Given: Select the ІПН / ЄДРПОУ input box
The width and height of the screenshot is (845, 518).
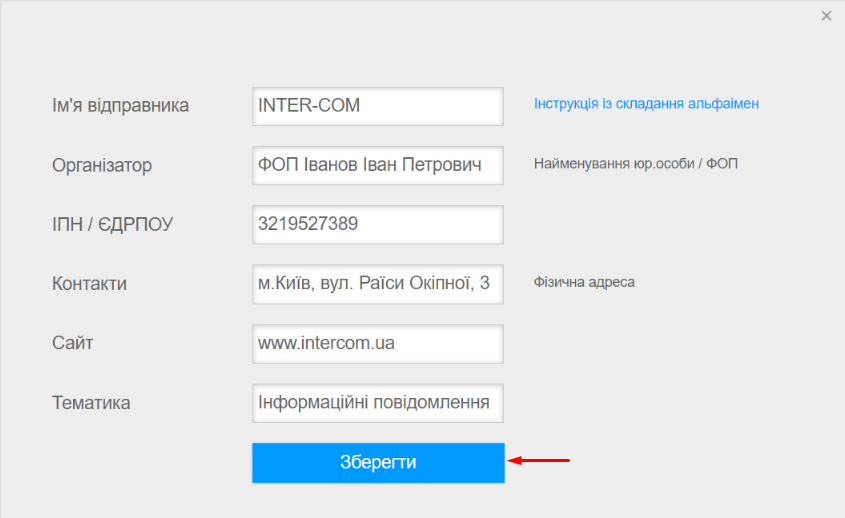Looking at the screenshot, I should (x=377, y=225).
